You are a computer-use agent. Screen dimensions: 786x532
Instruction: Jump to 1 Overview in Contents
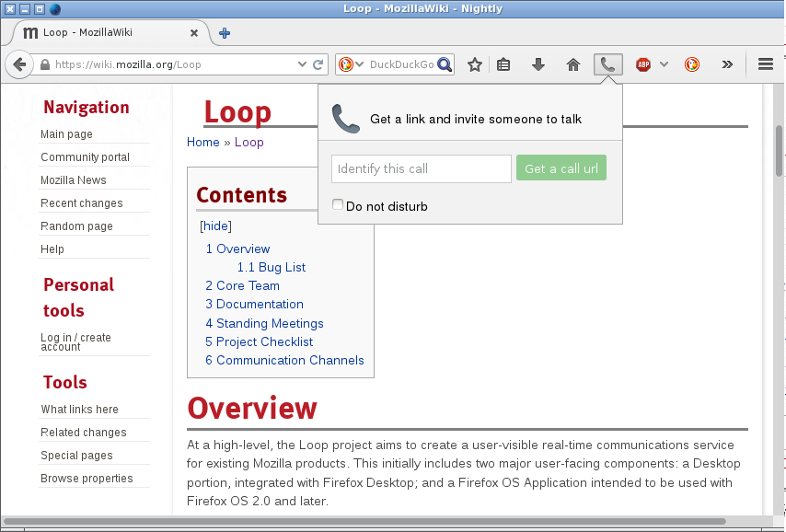point(237,249)
